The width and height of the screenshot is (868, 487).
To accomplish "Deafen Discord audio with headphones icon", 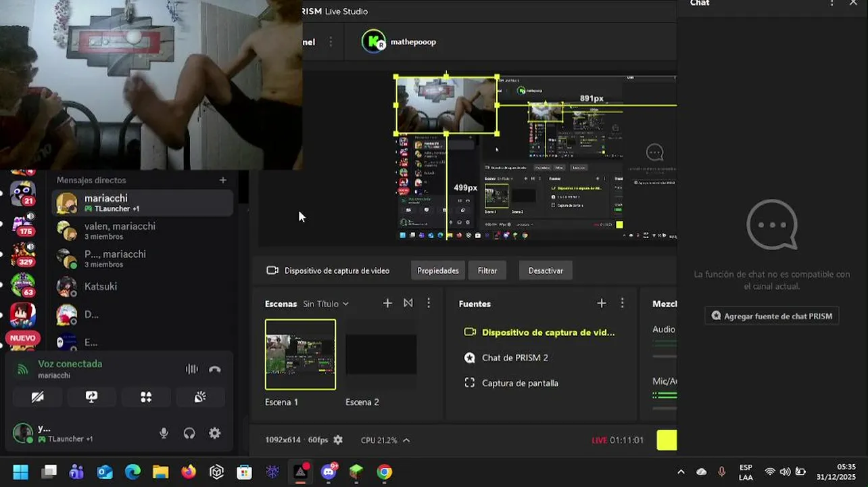I will pos(189,434).
